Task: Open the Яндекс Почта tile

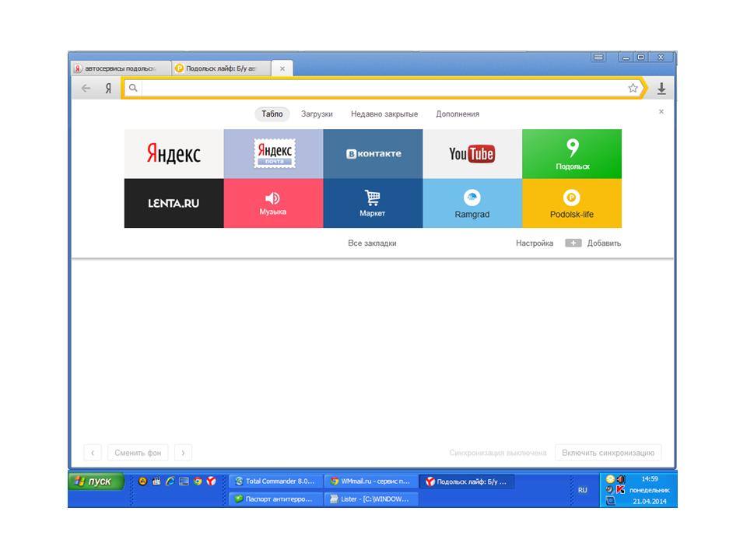Action: [x=273, y=154]
